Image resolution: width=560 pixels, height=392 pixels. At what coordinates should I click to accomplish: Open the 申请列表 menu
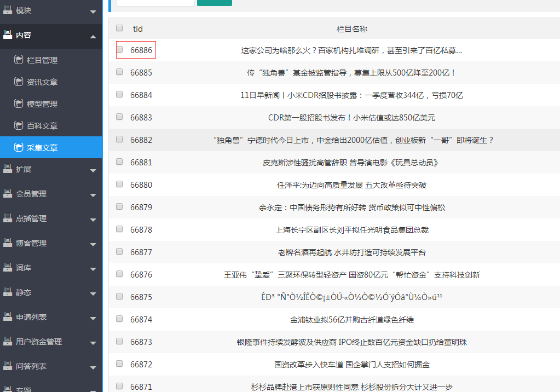click(31, 317)
